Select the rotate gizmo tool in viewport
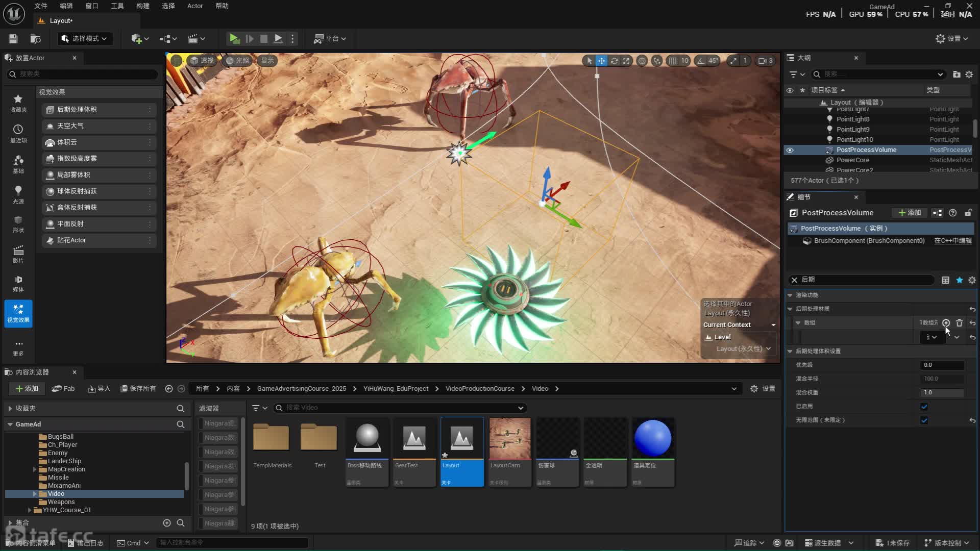This screenshot has width=980, height=551. [x=614, y=61]
